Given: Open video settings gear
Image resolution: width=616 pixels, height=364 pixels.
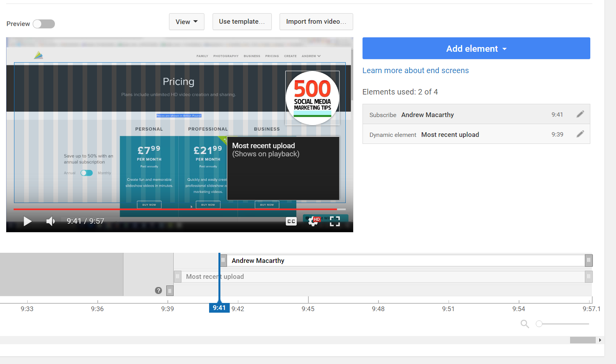Looking at the screenshot, I should point(313,221).
